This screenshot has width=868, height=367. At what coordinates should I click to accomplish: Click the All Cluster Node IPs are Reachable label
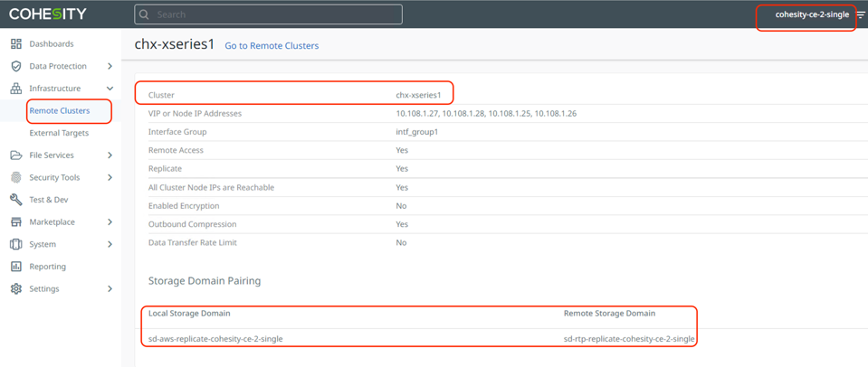(x=211, y=187)
